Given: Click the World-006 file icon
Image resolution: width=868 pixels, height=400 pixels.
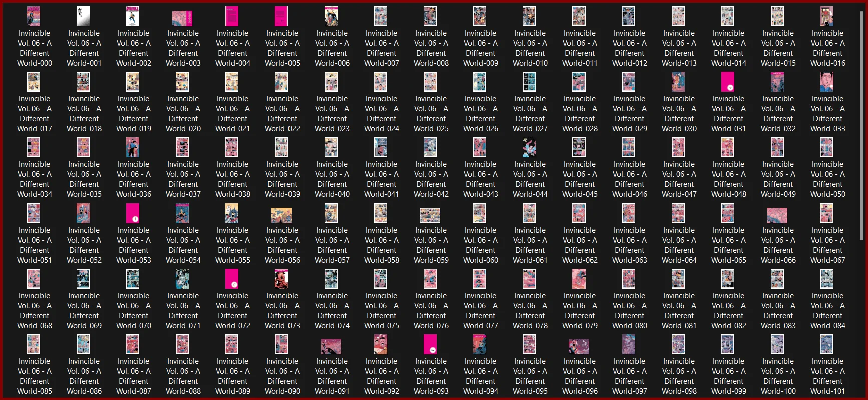Looking at the screenshot, I should [x=331, y=16].
